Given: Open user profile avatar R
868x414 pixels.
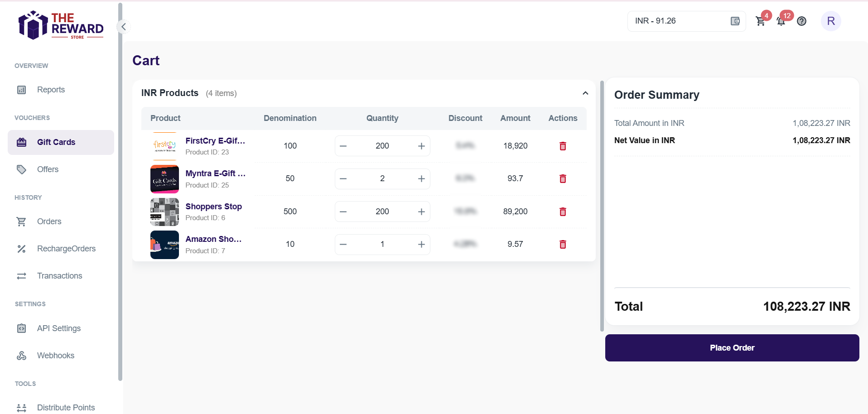Looking at the screenshot, I should pyautogui.click(x=831, y=21).
